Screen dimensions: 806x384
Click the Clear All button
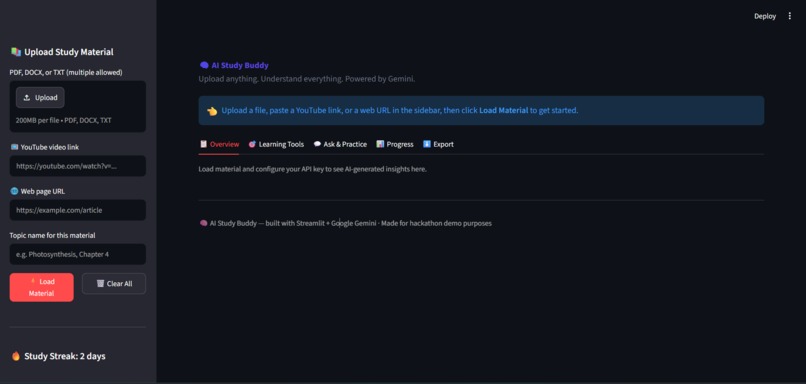[x=114, y=284]
